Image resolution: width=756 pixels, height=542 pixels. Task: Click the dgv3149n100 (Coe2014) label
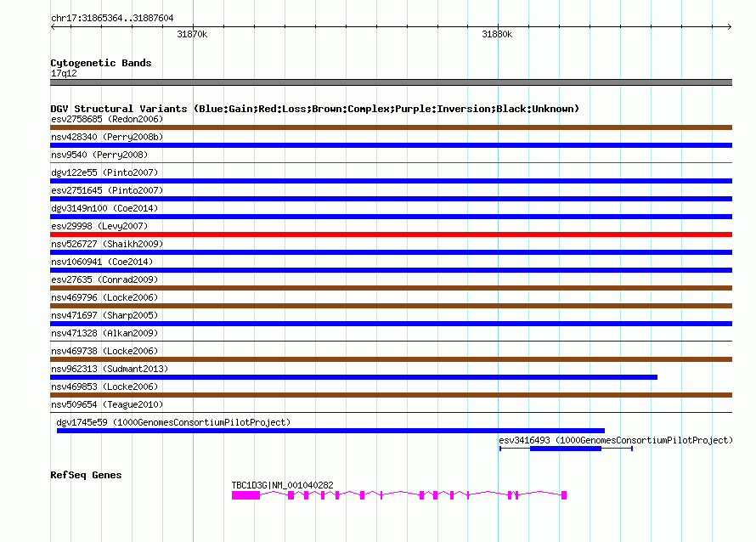(104, 208)
